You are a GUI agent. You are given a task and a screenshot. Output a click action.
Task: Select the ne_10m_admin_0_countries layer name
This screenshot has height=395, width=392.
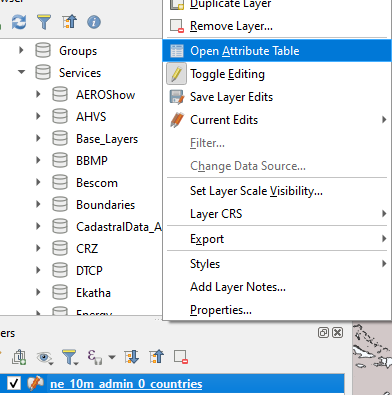coord(126,384)
